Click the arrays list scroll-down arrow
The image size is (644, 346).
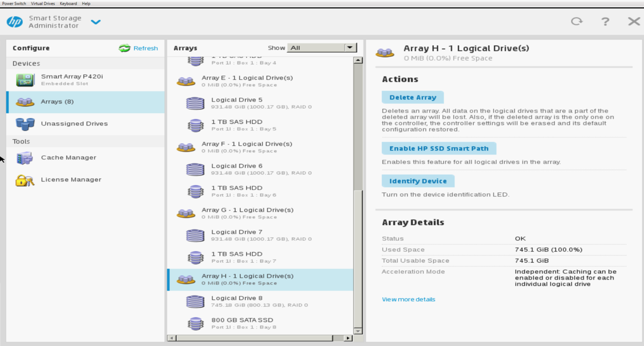click(x=358, y=331)
